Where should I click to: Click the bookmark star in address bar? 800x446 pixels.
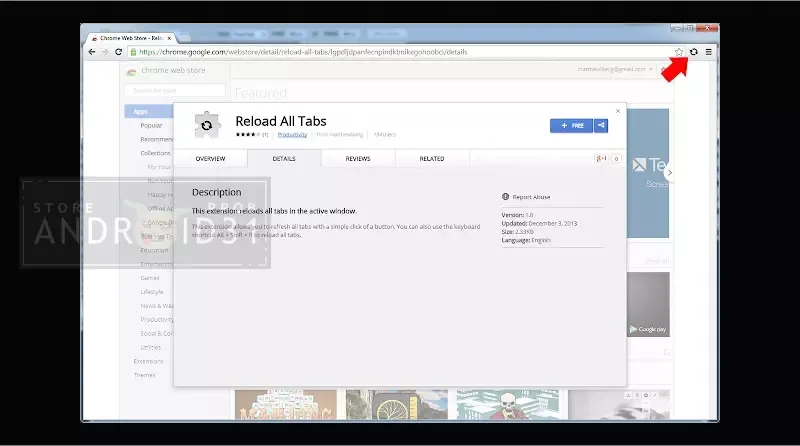679,52
